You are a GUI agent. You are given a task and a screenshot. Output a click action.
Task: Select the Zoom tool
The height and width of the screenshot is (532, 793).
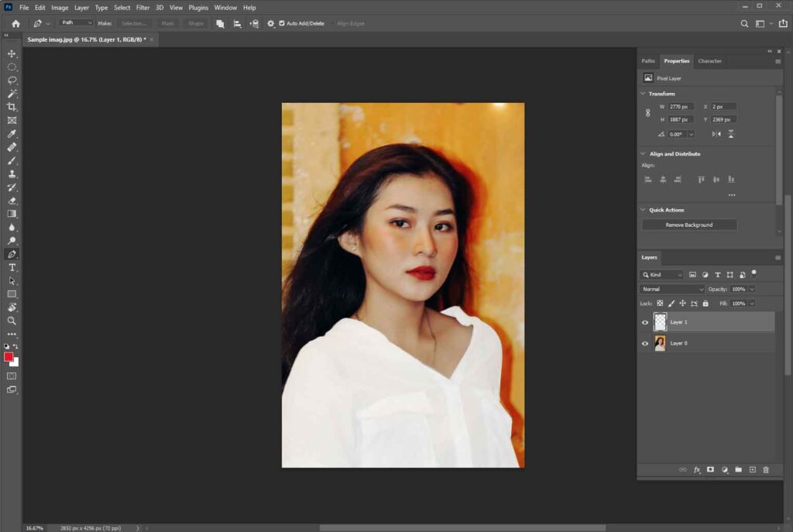(12, 321)
